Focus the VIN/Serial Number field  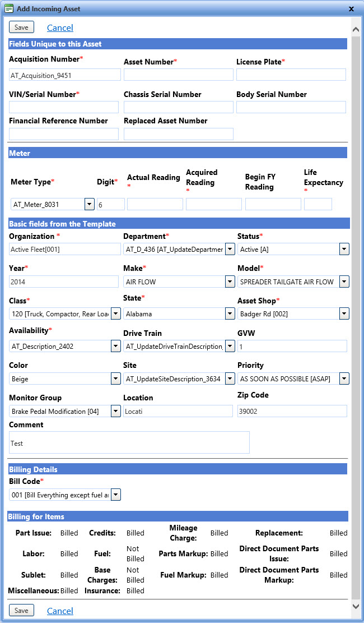(x=63, y=107)
